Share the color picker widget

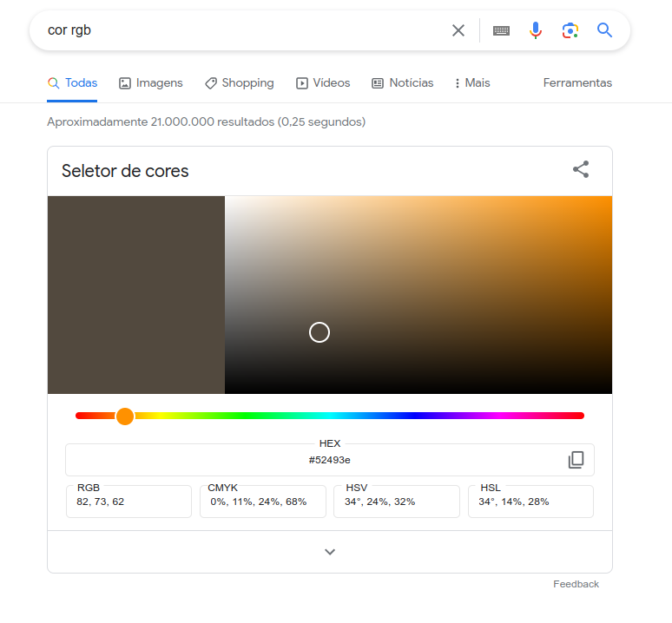(581, 169)
